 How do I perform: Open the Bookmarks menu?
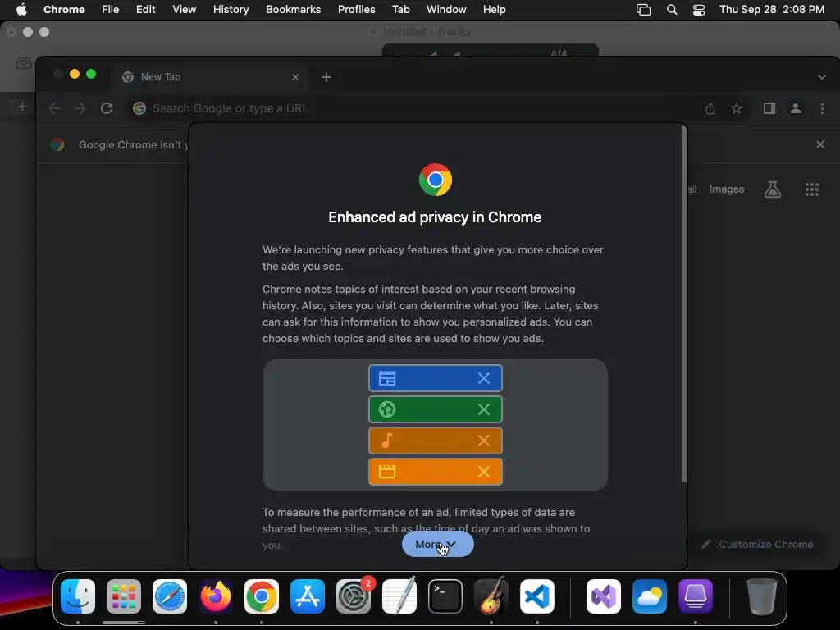pos(293,9)
